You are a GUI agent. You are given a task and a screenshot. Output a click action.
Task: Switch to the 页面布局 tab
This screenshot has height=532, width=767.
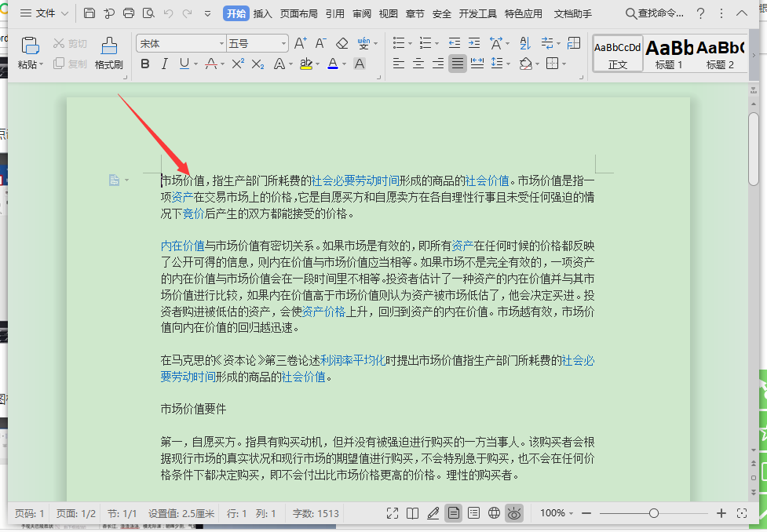click(298, 13)
